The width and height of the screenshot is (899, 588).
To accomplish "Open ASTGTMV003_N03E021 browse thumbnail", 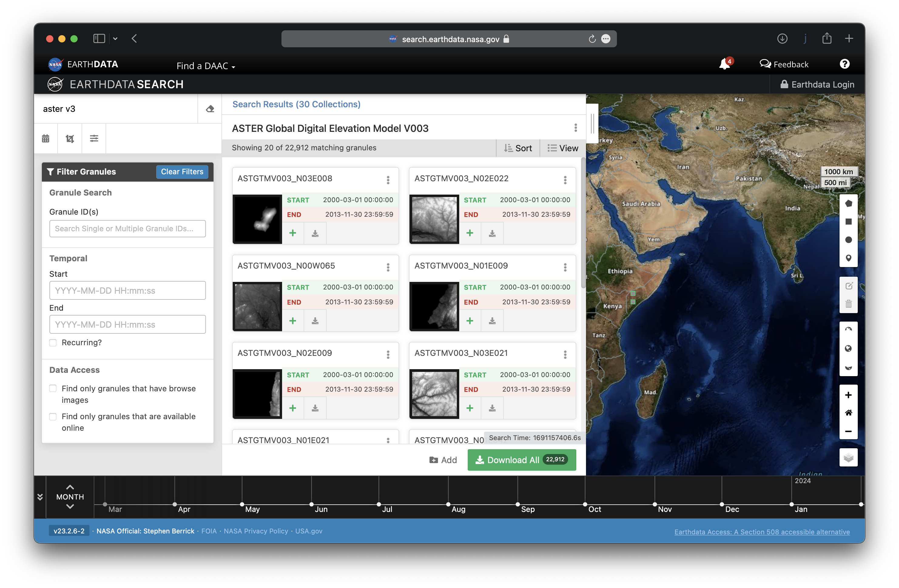I will pyautogui.click(x=434, y=394).
